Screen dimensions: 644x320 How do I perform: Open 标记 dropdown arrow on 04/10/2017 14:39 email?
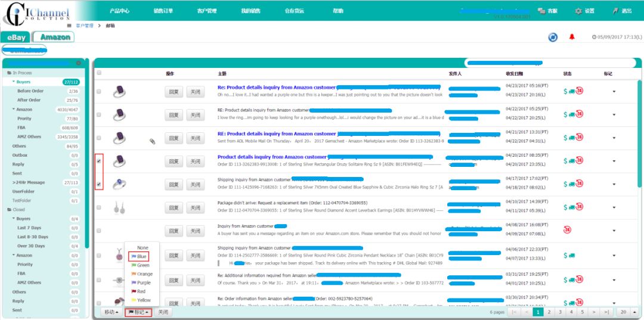coord(614,207)
